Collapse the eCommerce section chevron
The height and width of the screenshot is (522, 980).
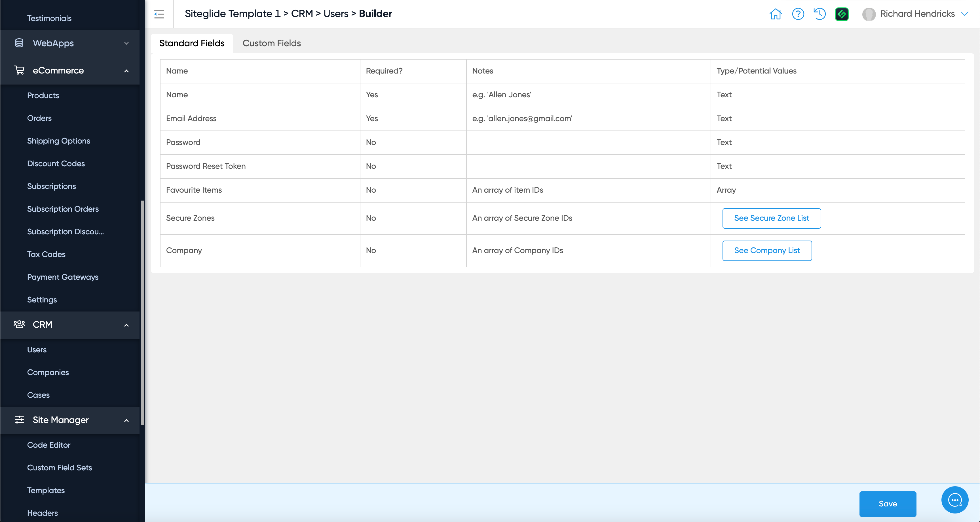126,71
